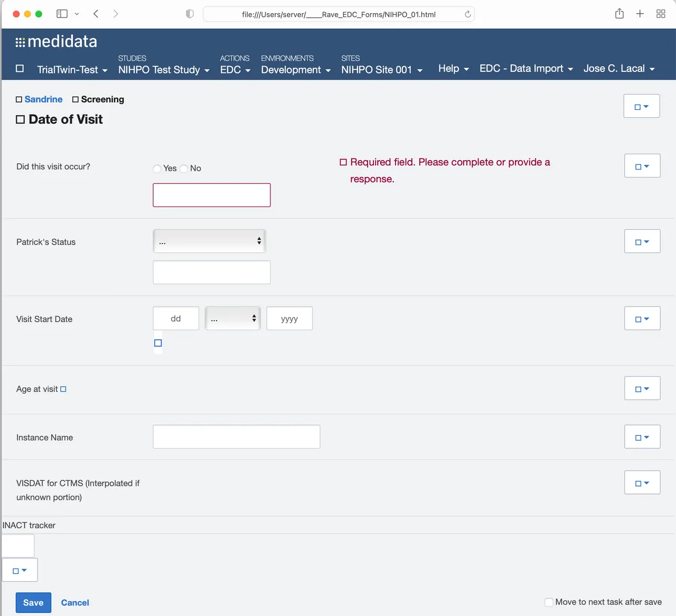676x616 pixels.
Task: Click the privacy shield icon near the address bar
Action: [189, 14]
